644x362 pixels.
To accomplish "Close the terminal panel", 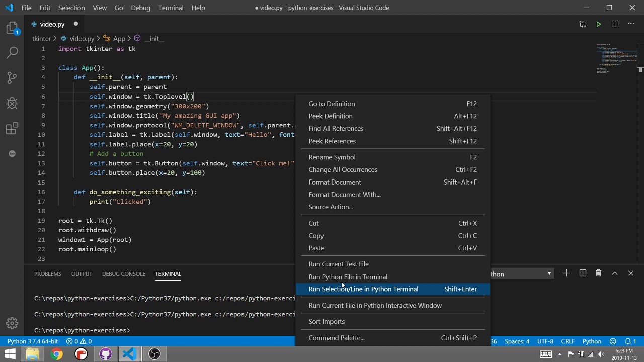I will (x=630, y=273).
